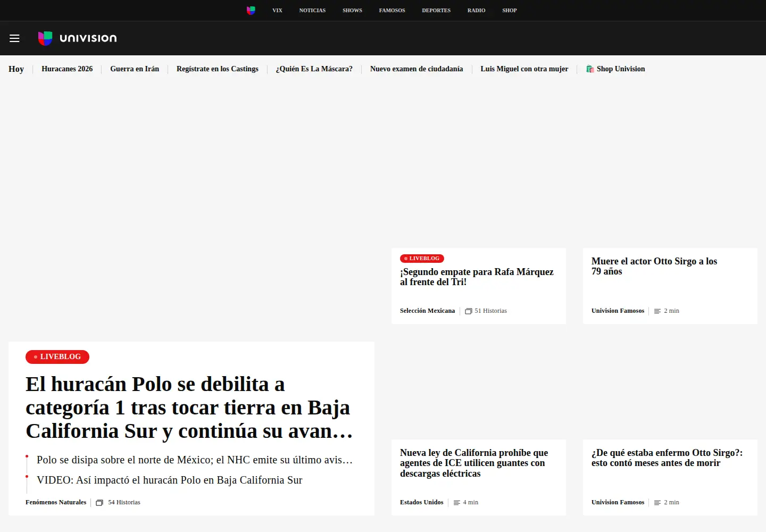Open DEPORTES in the top navigation
This screenshot has height=532, width=766.
(436, 10)
